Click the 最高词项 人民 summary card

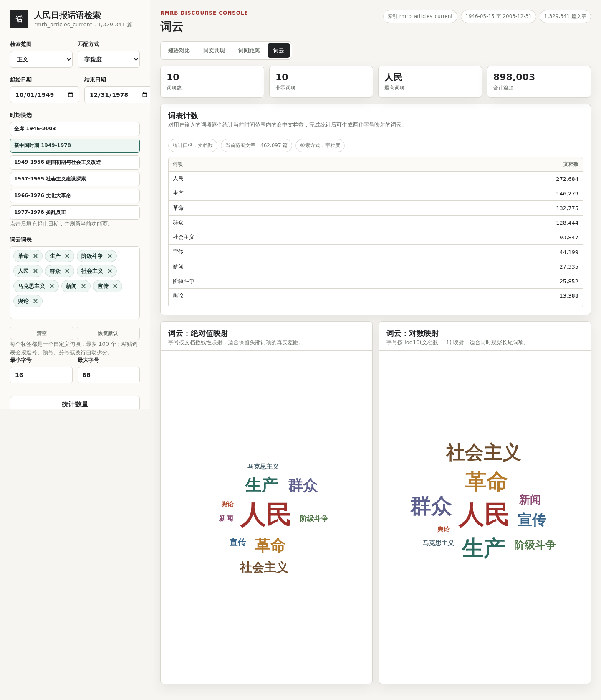(430, 81)
